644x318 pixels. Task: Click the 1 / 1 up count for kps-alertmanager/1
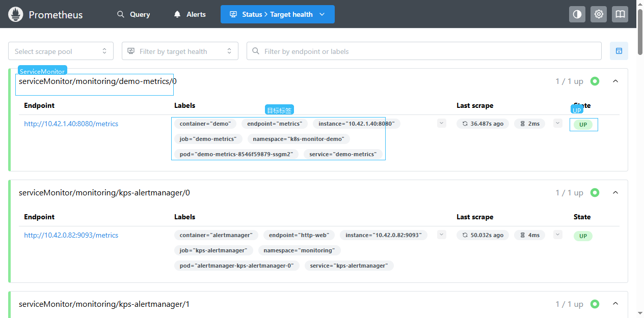point(569,304)
